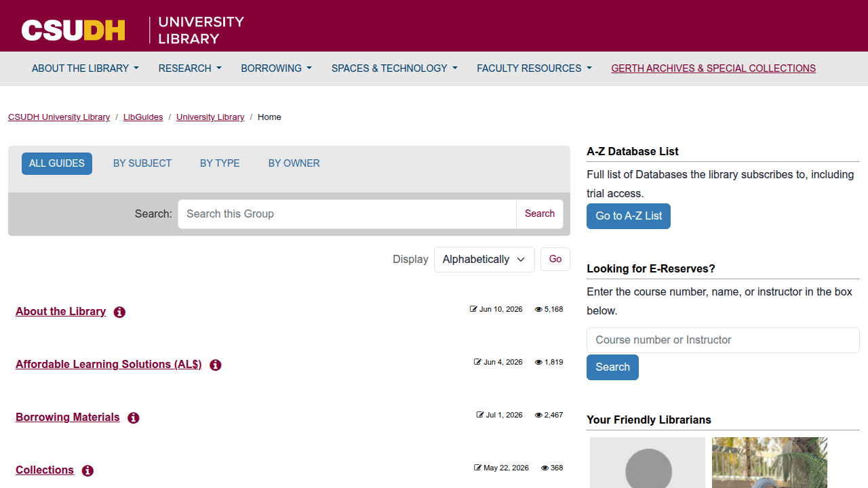Click Your Friendly Librarians heading

click(649, 420)
